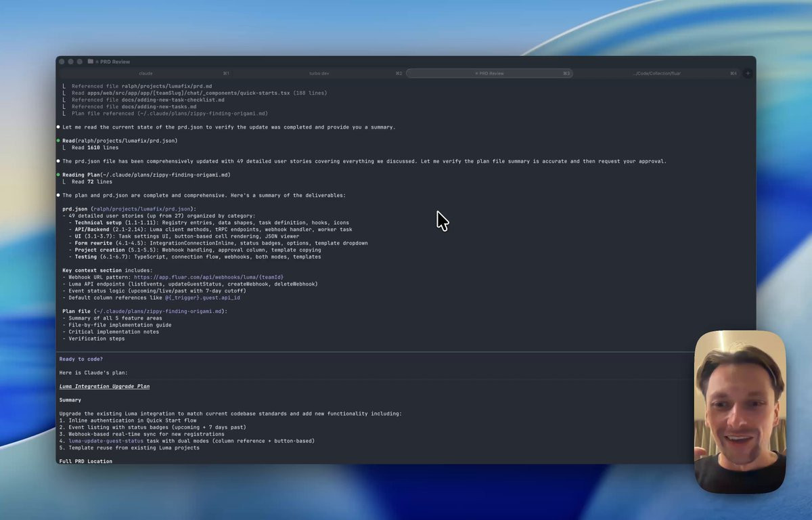
Task: Open the ralph/projects/lumafix/prd.json path link
Action: pyautogui.click(x=142, y=209)
